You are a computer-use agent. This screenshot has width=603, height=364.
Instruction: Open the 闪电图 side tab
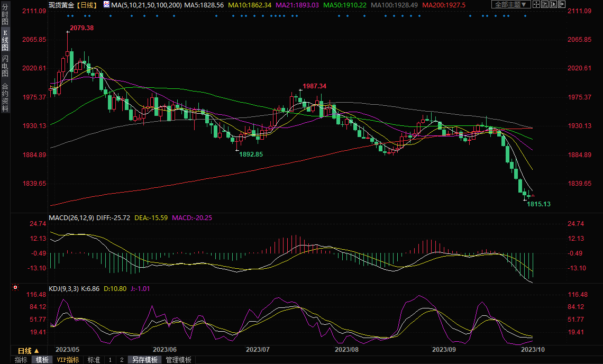coord(5,66)
